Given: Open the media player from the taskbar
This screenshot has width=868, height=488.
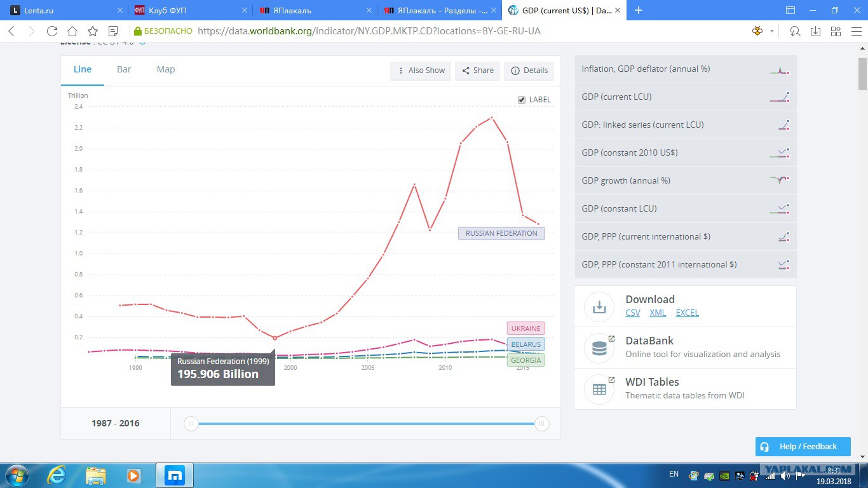Looking at the screenshot, I should pyautogui.click(x=133, y=475).
